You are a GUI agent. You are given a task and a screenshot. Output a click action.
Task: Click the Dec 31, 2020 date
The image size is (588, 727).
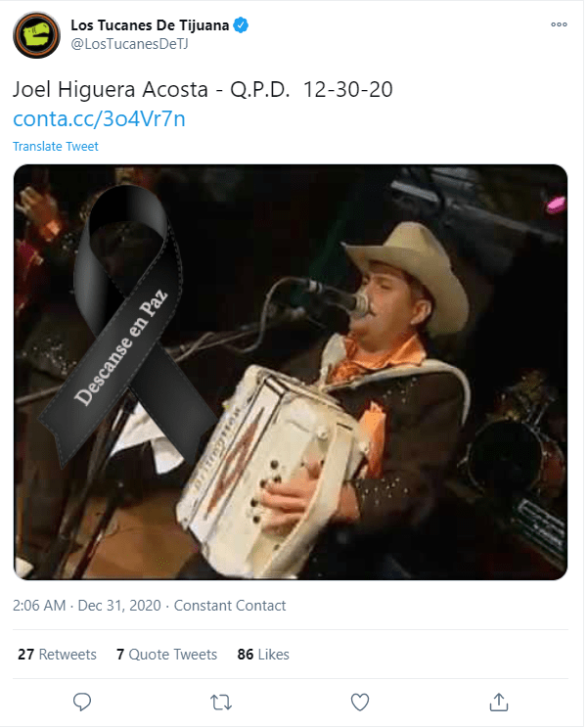pyautogui.click(x=119, y=606)
